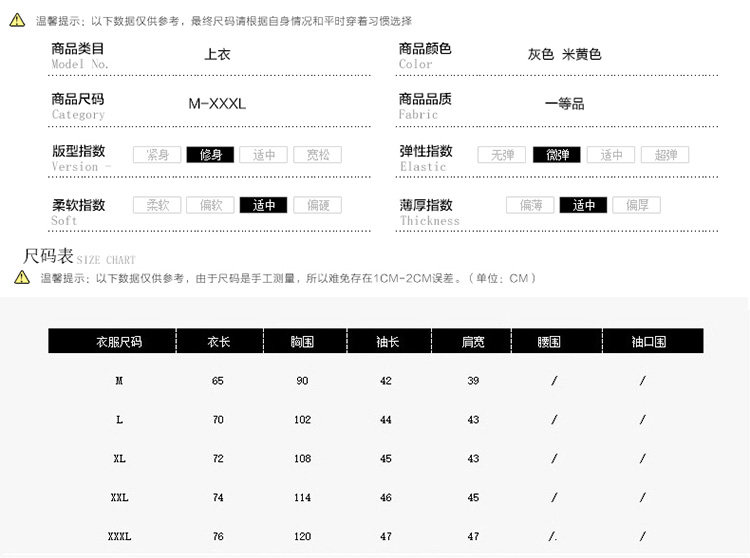Click the 商品尺码 label
This screenshot has height=558, width=750.
(77, 99)
